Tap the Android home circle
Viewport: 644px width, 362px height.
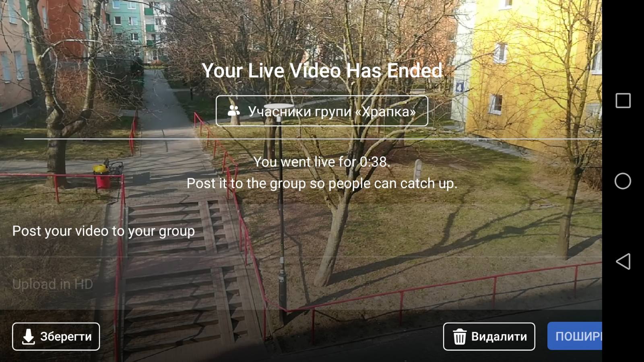pos(623,181)
